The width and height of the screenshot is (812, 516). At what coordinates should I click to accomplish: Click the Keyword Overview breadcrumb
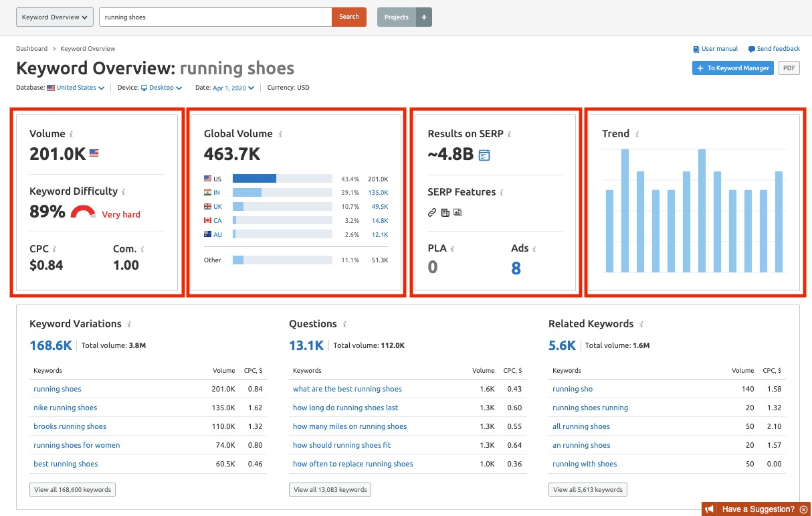88,49
